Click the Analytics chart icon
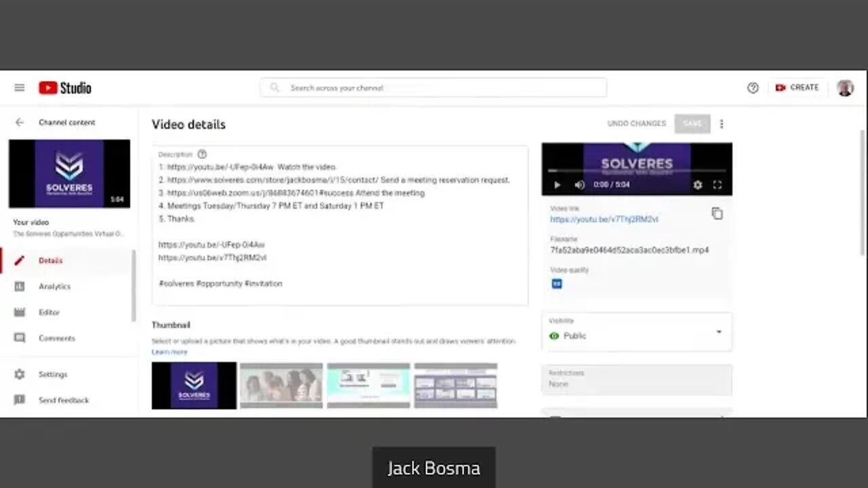 pyautogui.click(x=20, y=286)
